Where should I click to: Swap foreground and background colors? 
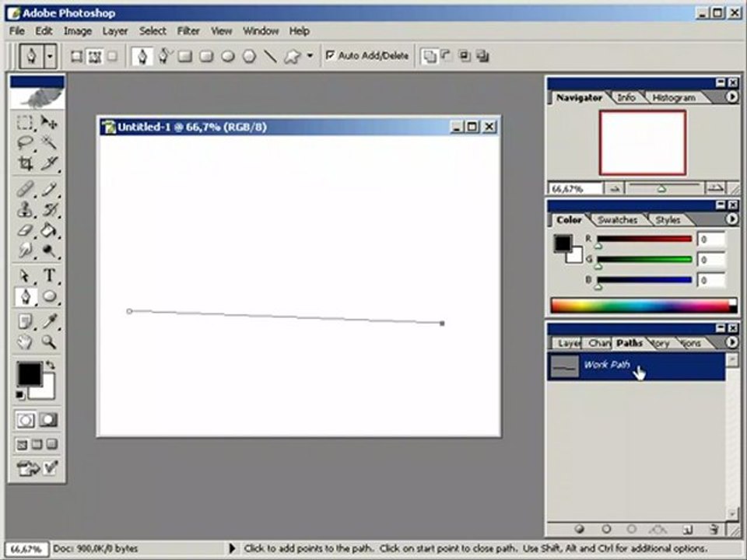click(x=50, y=366)
